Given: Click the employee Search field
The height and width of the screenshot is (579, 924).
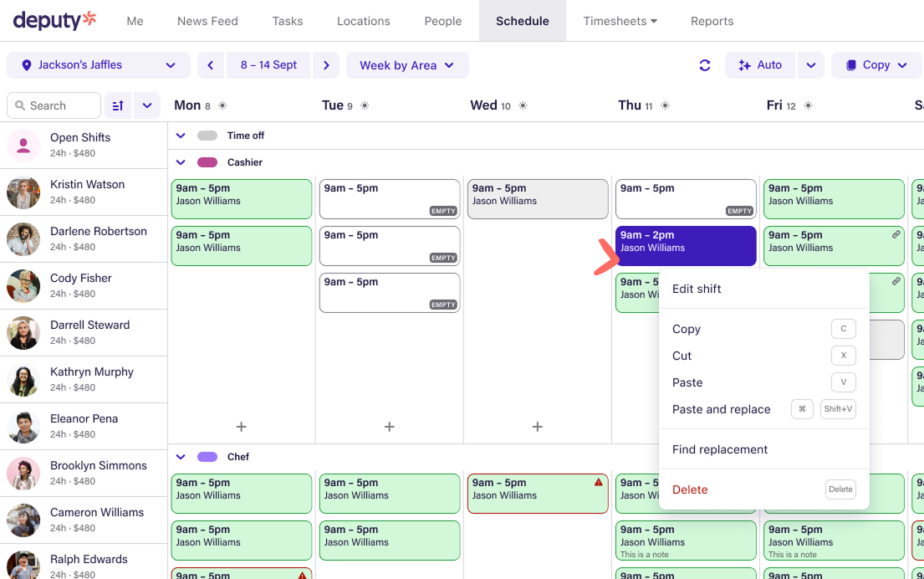Looking at the screenshot, I should tap(54, 105).
